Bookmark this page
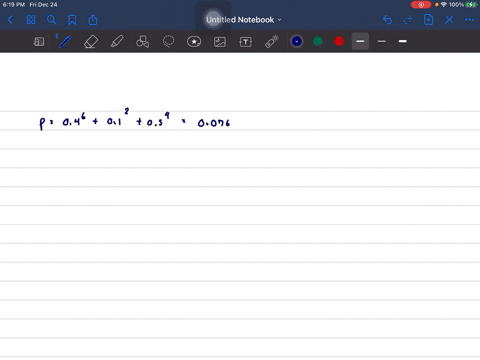Image resolution: width=480 pixels, height=360 pixels. pos(72,20)
